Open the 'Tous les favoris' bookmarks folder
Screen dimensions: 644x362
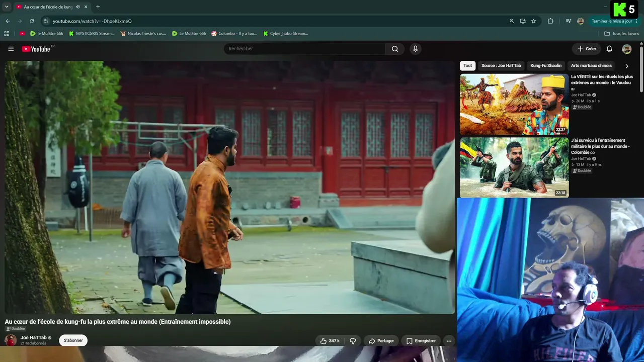(x=622, y=34)
